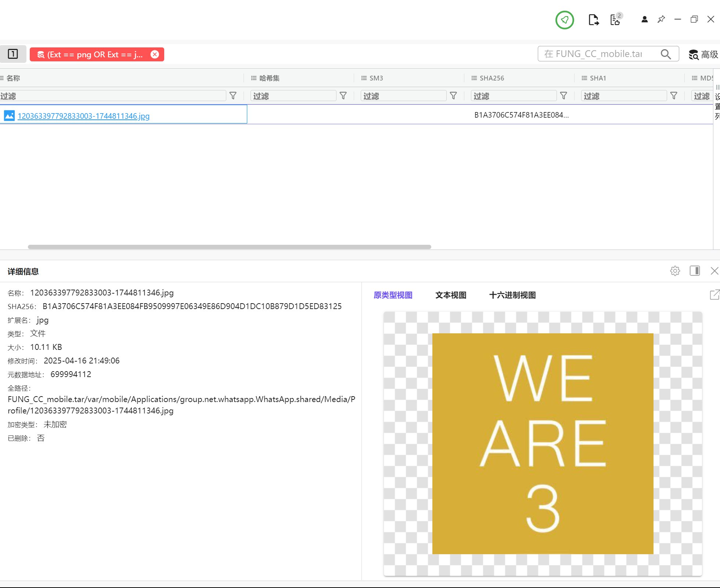Remove the Ext == png filter tag
This screenshot has height=588, width=720.
155,54
